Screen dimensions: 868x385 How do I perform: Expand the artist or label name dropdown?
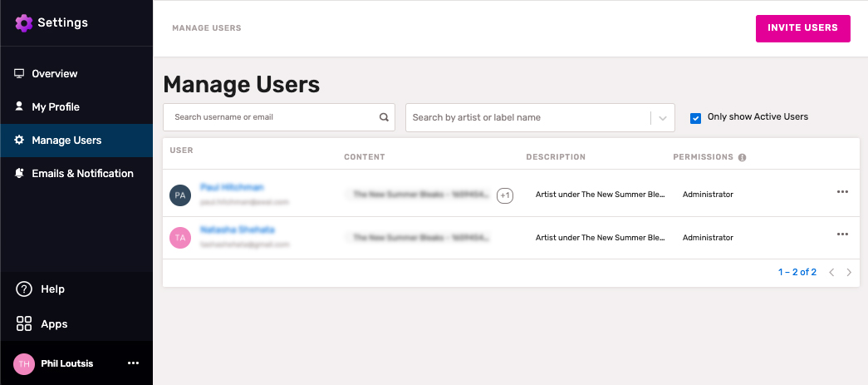[x=662, y=118]
